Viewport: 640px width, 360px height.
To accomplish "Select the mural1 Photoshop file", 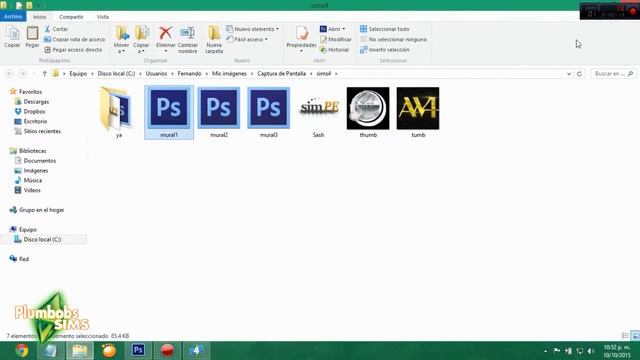I will (169, 113).
